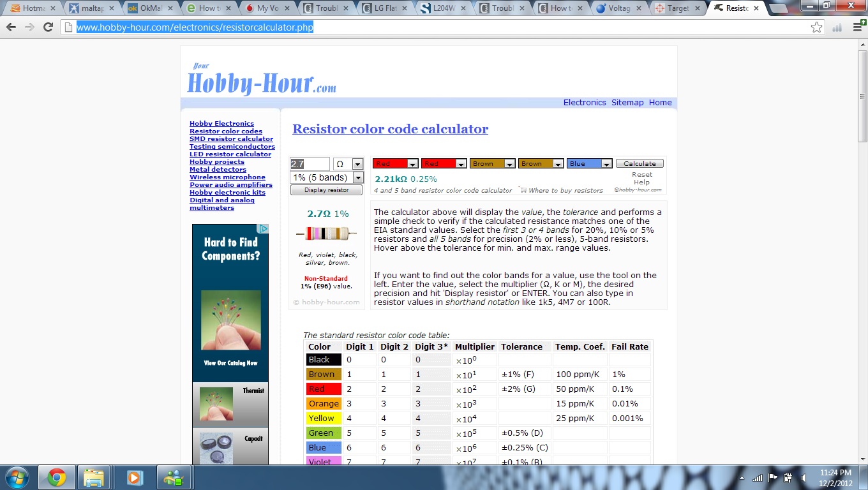Open the fifth band Blue color dropdown
This screenshot has width=868, height=490.
tap(589, 164)
